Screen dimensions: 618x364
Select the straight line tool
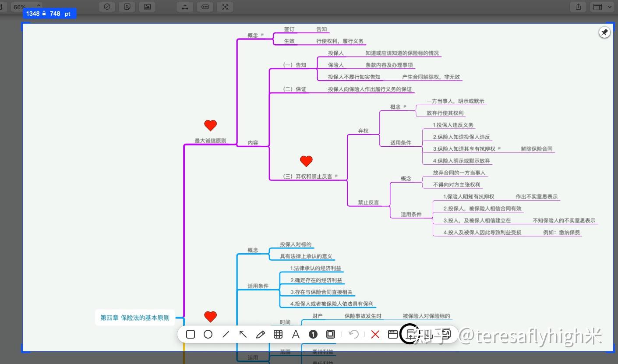tap(226, 334)
